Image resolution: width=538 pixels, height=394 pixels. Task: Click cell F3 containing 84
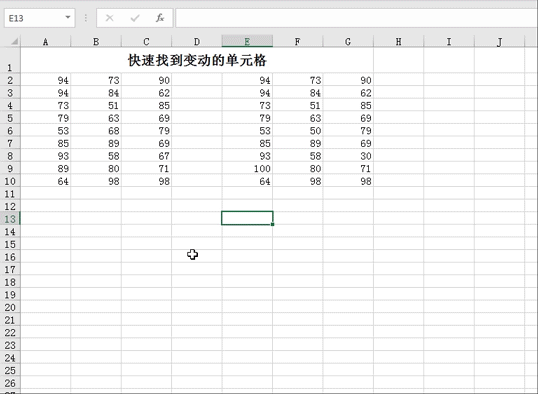(297, 93)
